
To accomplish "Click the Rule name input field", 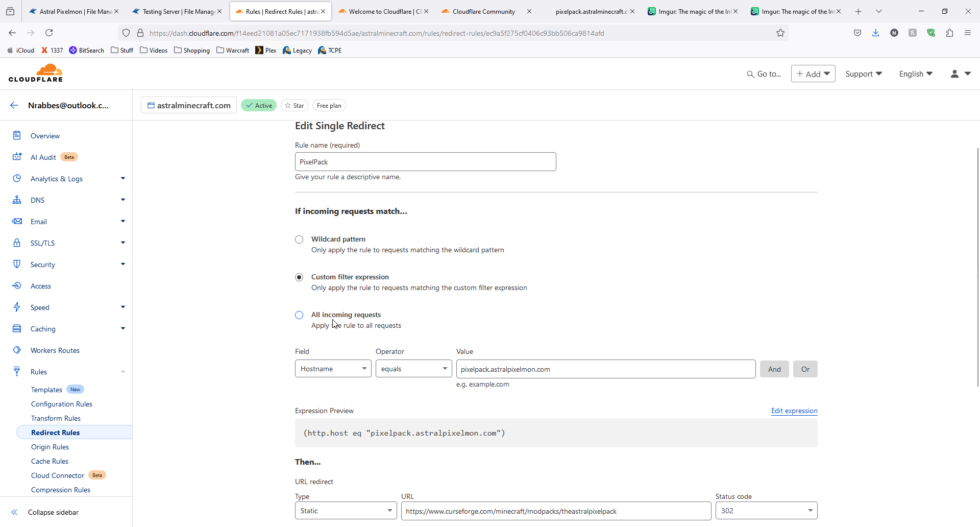I will tap(425, 162).
